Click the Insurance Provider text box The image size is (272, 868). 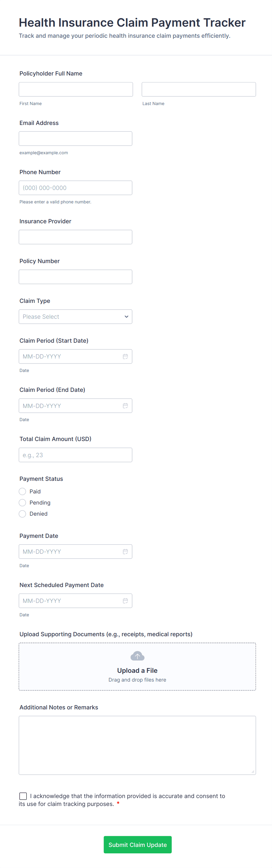pyautogui.click(x=75, y=237)
